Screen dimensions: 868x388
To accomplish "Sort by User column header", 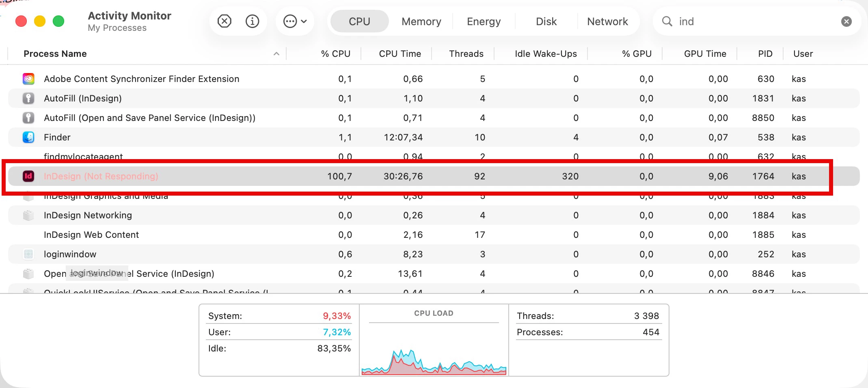I will [803, 54].
